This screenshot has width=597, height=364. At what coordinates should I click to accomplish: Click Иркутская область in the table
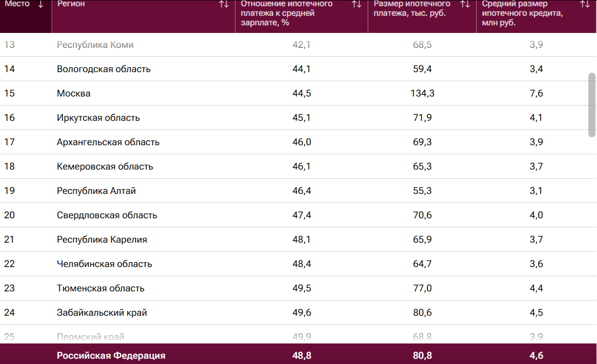point(98,118)
